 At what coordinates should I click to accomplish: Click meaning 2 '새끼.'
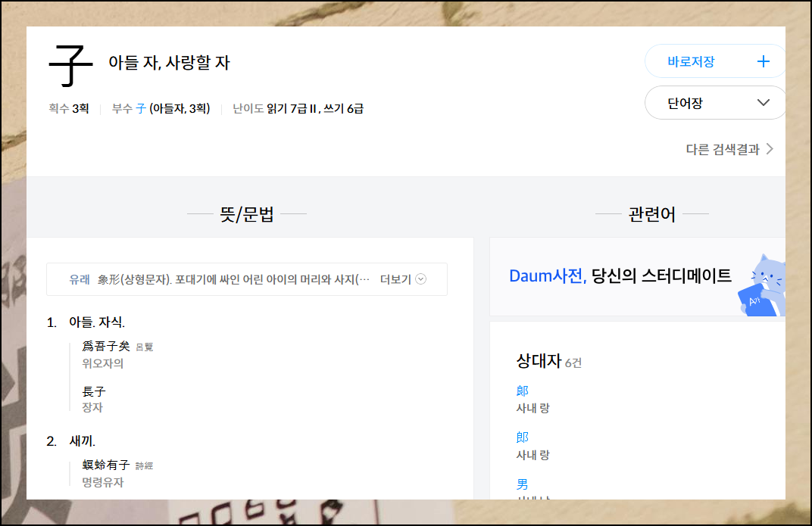coord(83,441)
